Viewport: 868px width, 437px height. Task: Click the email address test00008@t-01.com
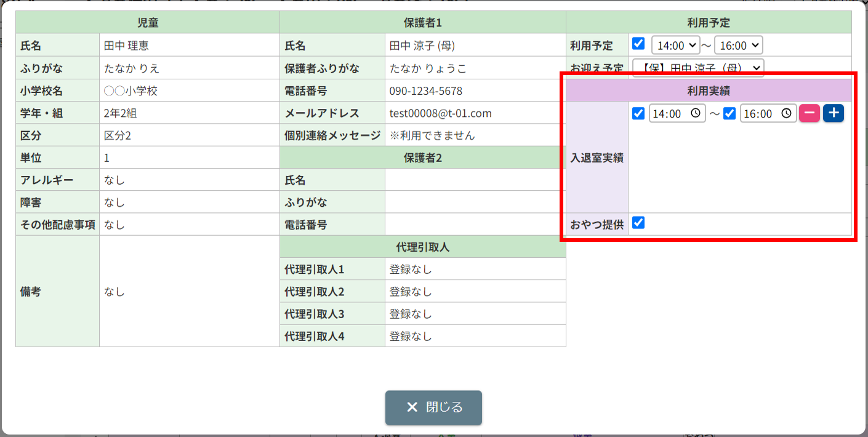point(440,113)
